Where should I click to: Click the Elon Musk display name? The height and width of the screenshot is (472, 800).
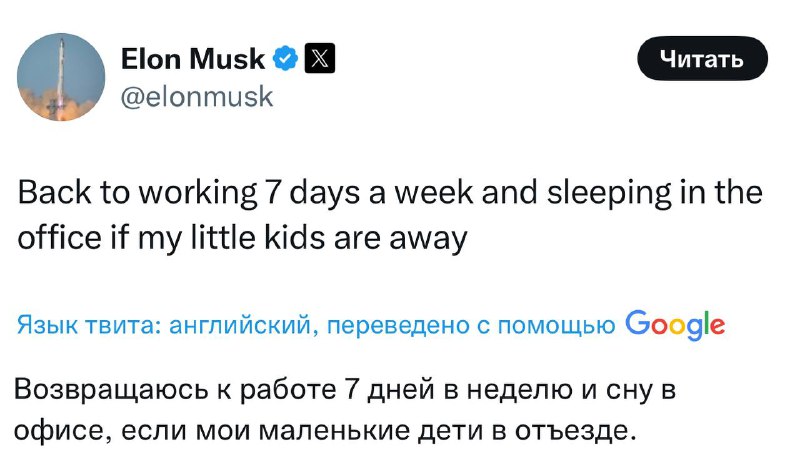point(192,60)
